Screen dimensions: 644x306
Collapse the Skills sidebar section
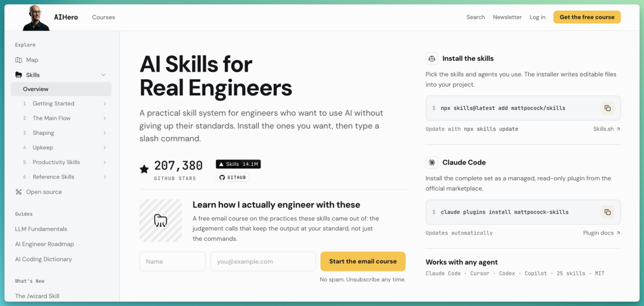pyautogui.click(x=104, y=75)
